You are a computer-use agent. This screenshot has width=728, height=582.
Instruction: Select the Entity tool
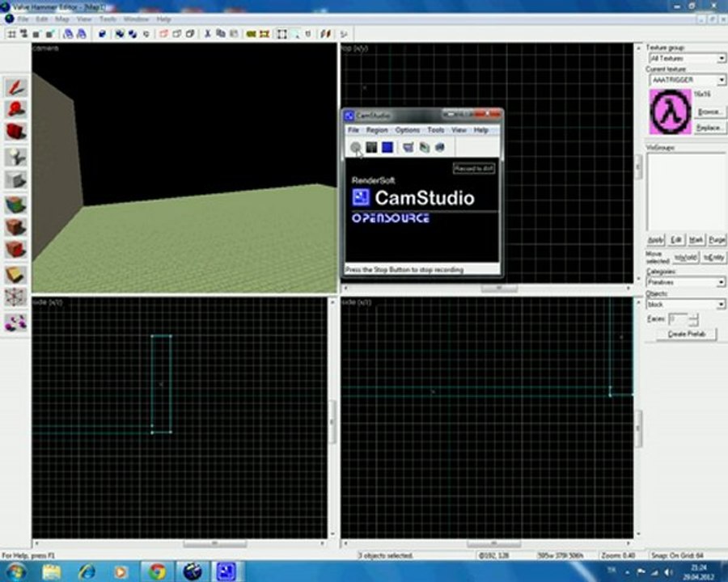tap(15, 157)
